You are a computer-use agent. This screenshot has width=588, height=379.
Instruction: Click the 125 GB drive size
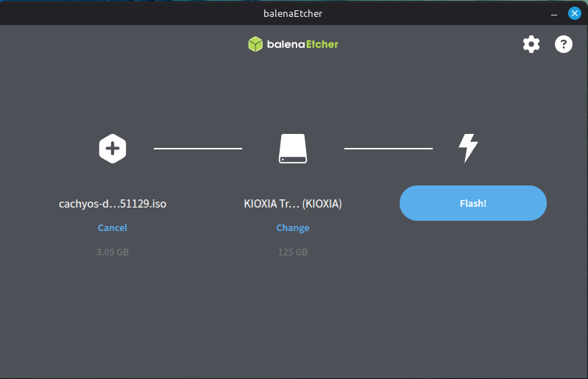(293, 252)
